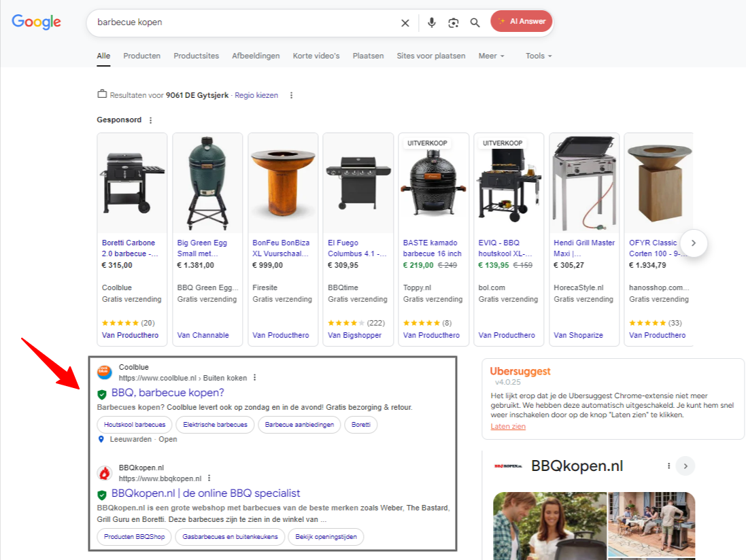Screen dimensions: 746x560
Task: Click the green shield icon beside BBQ, barbecue kopen
Action: (102, 394)
